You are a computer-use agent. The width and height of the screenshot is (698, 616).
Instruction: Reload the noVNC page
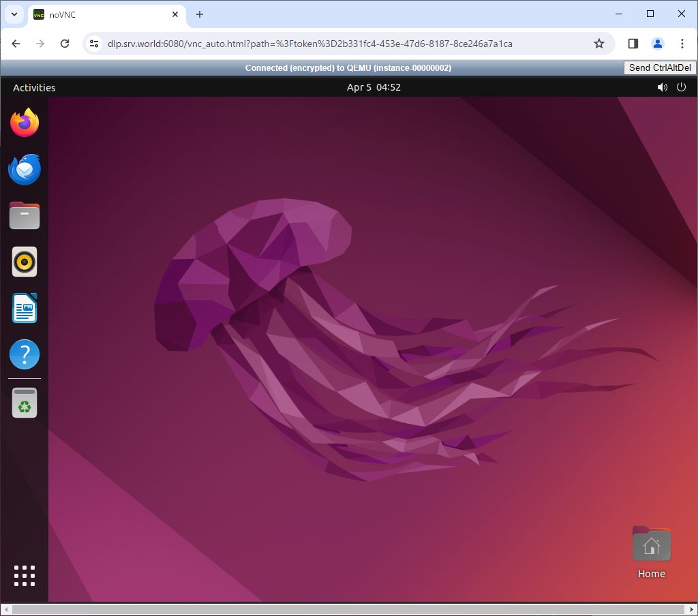click(65, 44)
